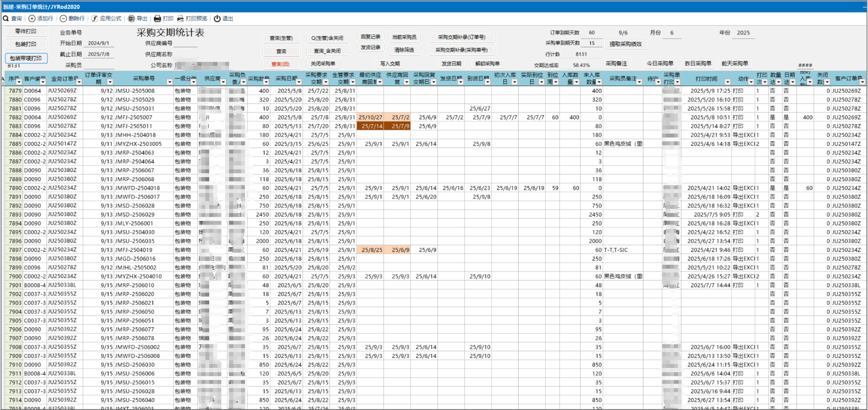Click the 删除行 minus icon

coord(63,18)
